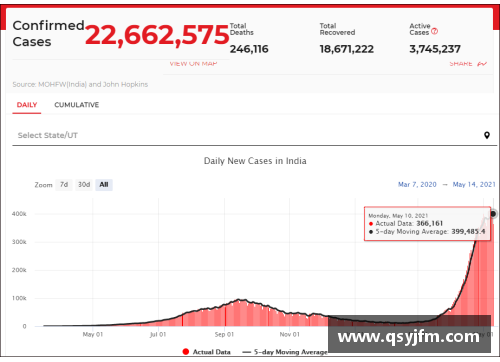Open the Select State/UT dropdown

point(254,135)
